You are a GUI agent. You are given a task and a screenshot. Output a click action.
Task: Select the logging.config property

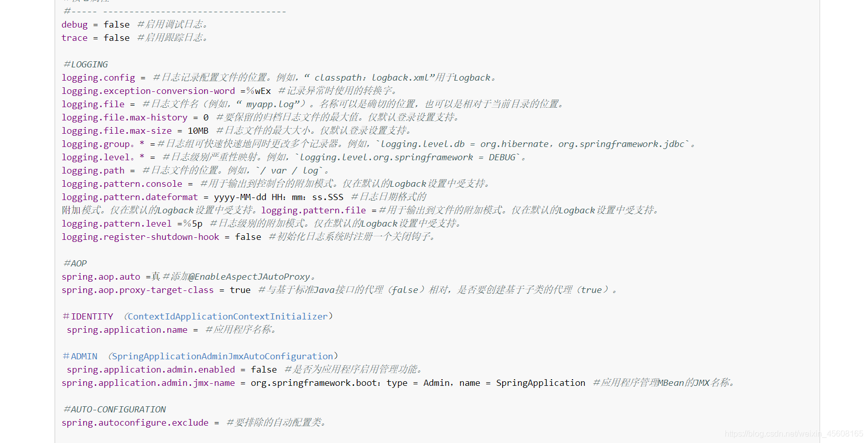[98, 78]
